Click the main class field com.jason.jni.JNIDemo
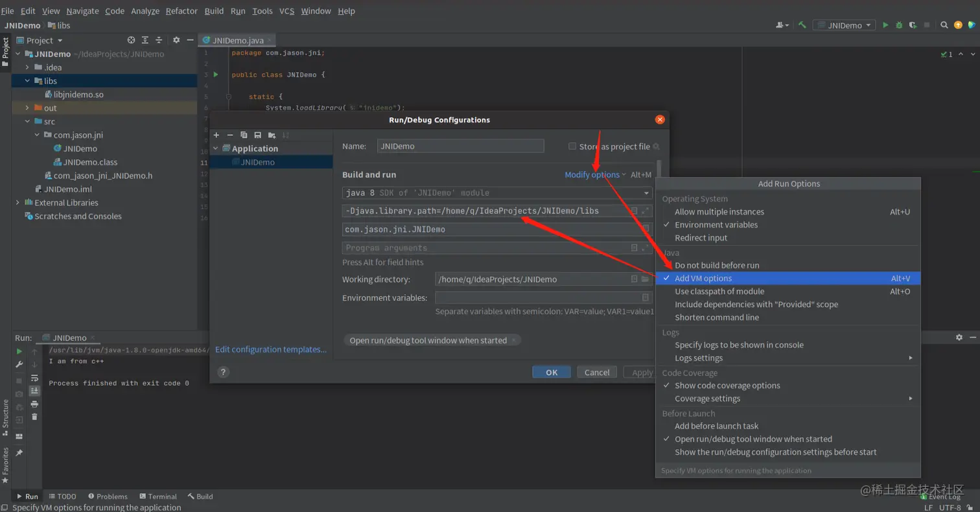The height and width of the screenshot is (512, 980). tap(497, 229)
